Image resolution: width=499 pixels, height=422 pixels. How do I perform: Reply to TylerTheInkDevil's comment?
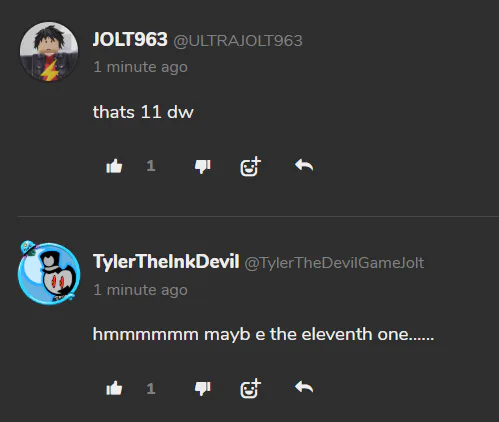pos(304,387)
